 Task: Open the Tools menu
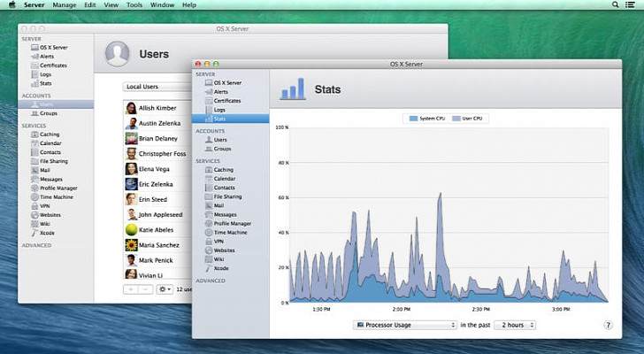[134, 5]
